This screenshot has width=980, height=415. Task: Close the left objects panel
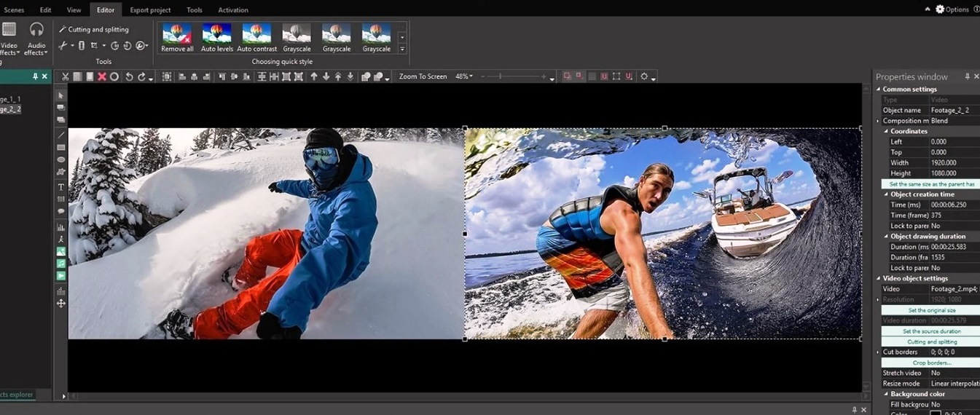click(44, 76)
